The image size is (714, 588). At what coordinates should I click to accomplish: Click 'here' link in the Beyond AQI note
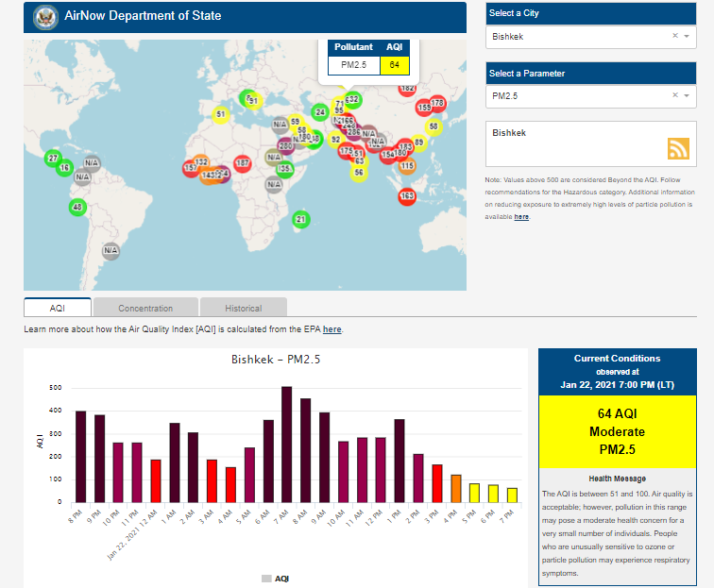click(521, 217)
